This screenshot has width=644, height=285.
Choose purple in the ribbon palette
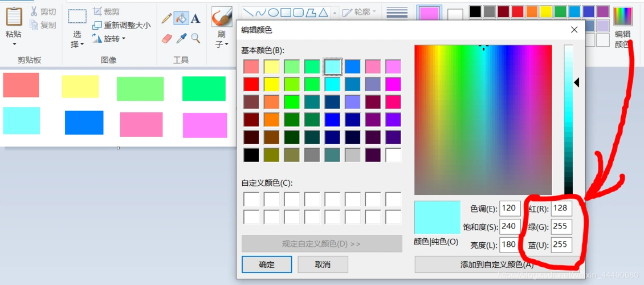(603, 11)
